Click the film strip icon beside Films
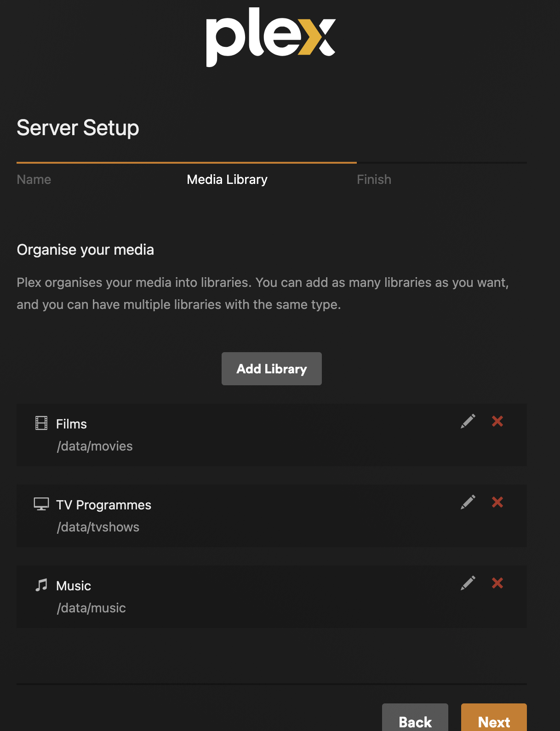560x731 pixels. [x=41, y=423]
